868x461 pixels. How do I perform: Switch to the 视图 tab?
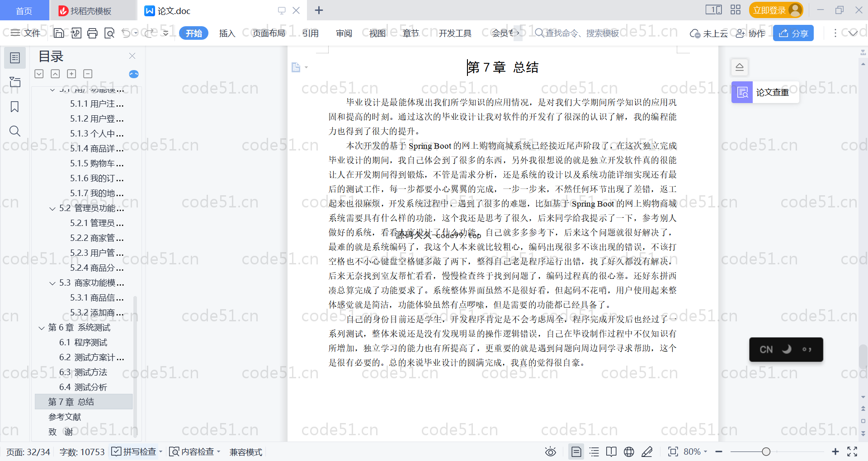pos(377,33)
